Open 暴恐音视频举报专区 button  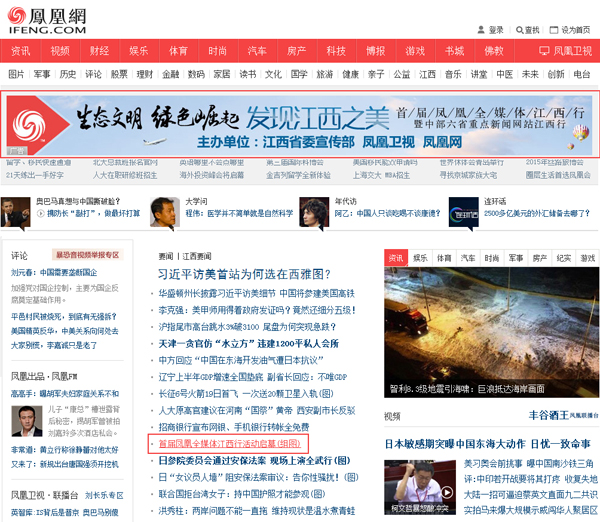click(88, 255)
